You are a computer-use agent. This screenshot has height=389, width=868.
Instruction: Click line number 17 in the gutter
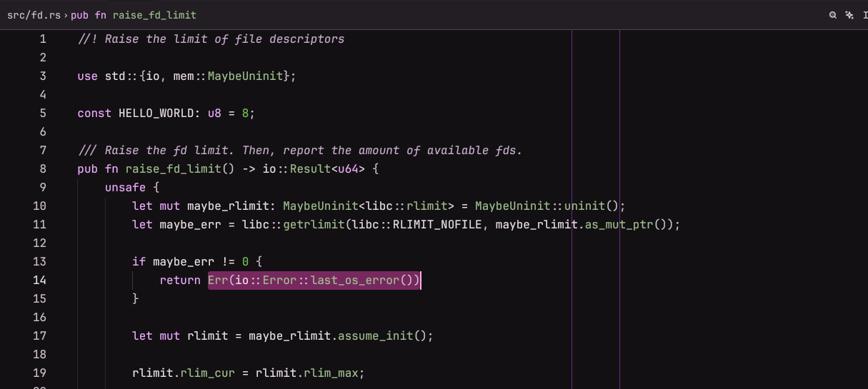click(39, 336)
